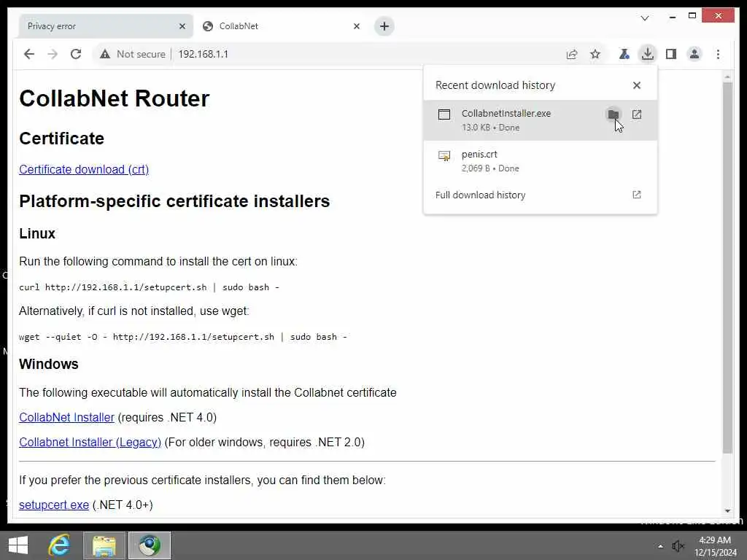Show CollabnetInstaller.exe in folder
747x560 pixels.
(x=613, y=114)
